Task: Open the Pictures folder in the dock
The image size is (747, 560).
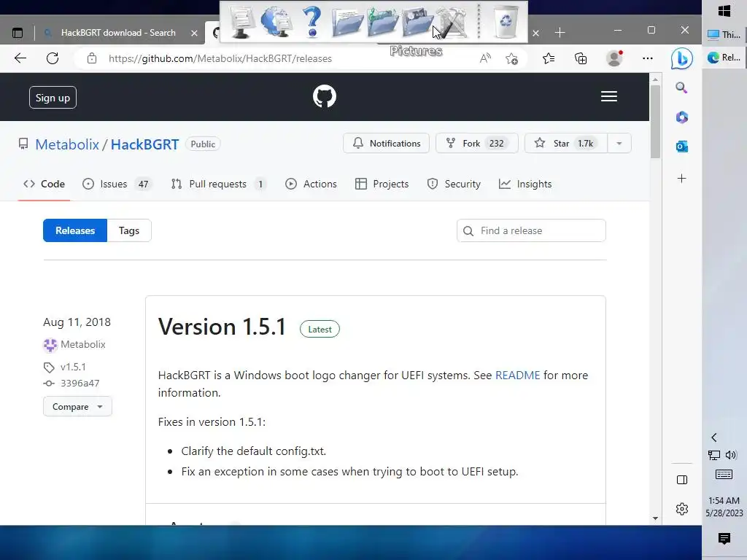Action: (417, 21)
